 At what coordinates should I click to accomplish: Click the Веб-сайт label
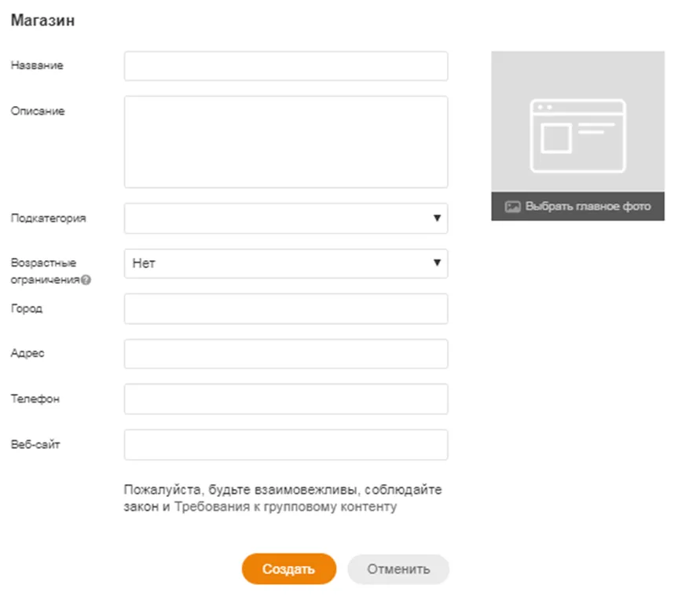pyautogui.click(x=35, y=444)
